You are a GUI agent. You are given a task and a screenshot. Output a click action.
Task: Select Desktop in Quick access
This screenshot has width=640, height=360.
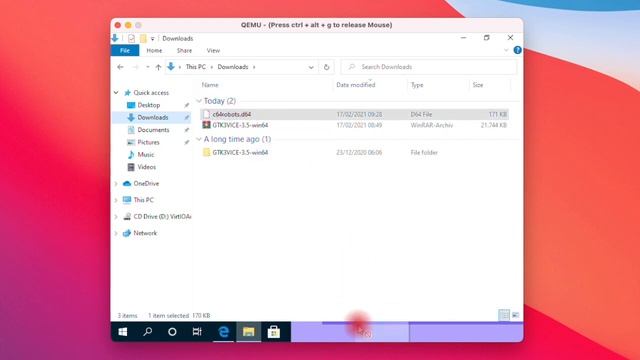pyautogui.click(x=149, y=105)
